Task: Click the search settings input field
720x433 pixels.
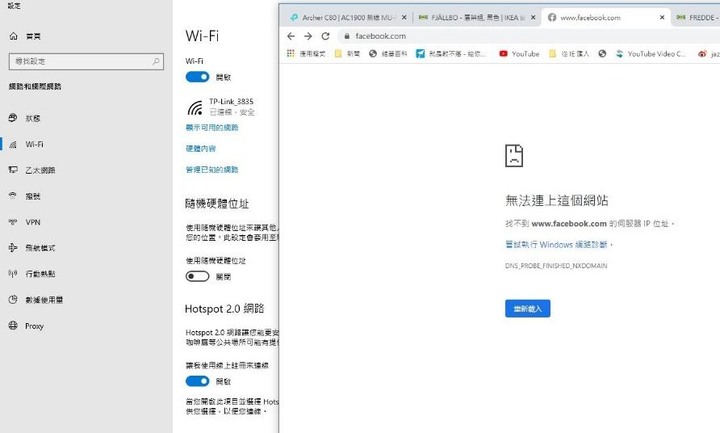Action: (x=86, y=61)
